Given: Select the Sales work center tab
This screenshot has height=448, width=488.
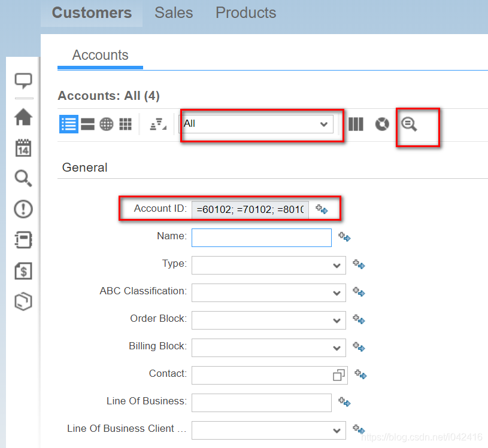Looking at the screenshot, I should point(174,13).
